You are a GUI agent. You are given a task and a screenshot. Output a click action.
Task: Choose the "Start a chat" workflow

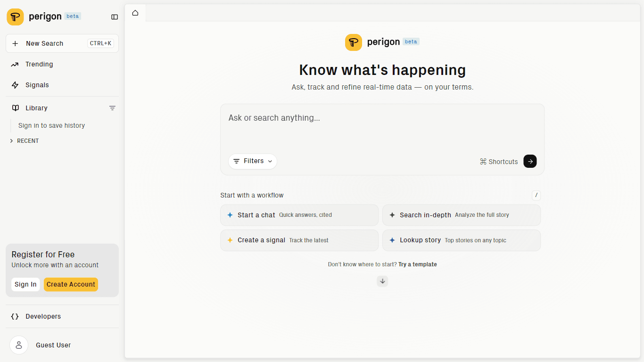pyautogui.click(x=299, y=215)
